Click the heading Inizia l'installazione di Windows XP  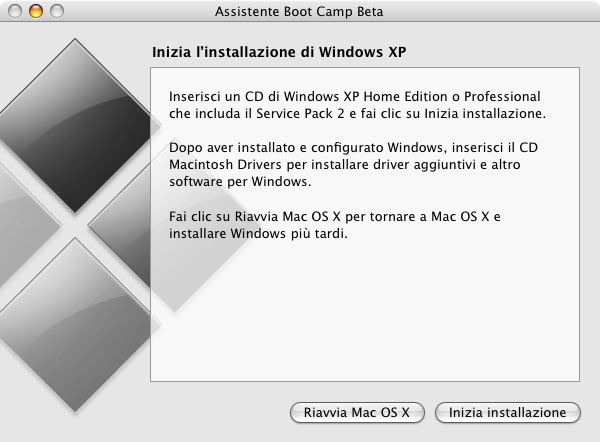pyautogui.click(x=279, y=52)
